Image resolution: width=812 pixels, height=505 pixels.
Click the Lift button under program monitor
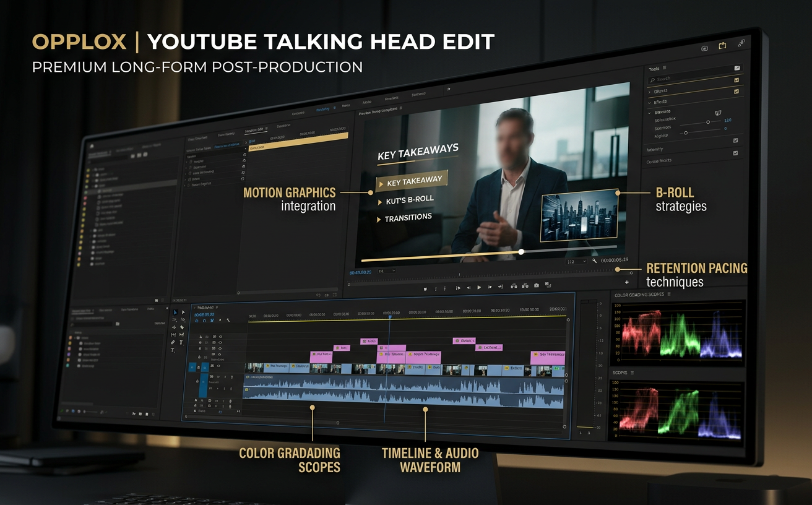click(514, 286)
